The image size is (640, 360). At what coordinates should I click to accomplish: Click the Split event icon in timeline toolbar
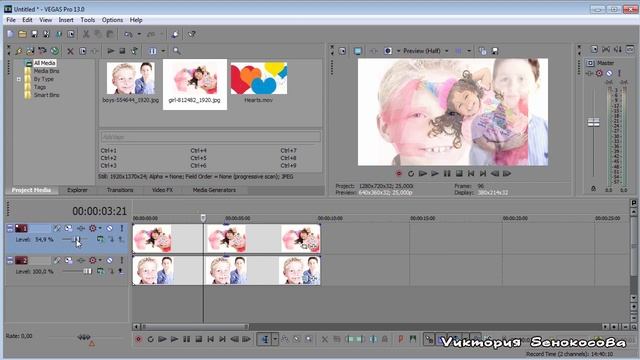[373, 339]
